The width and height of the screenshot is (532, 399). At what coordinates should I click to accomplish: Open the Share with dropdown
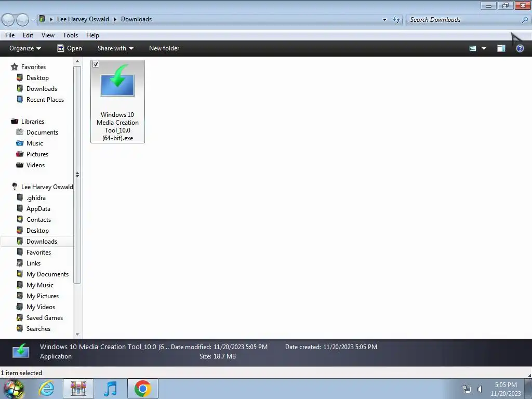(x=115, y=48)
